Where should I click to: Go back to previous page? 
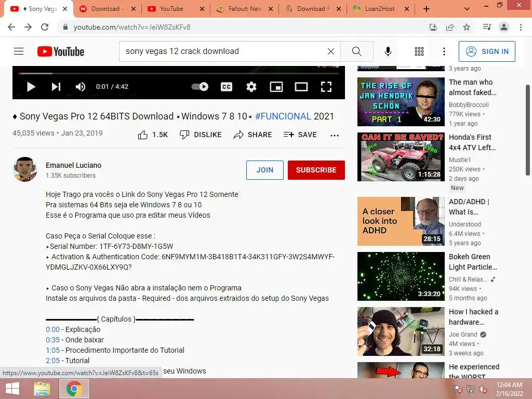tap(11, 27)
